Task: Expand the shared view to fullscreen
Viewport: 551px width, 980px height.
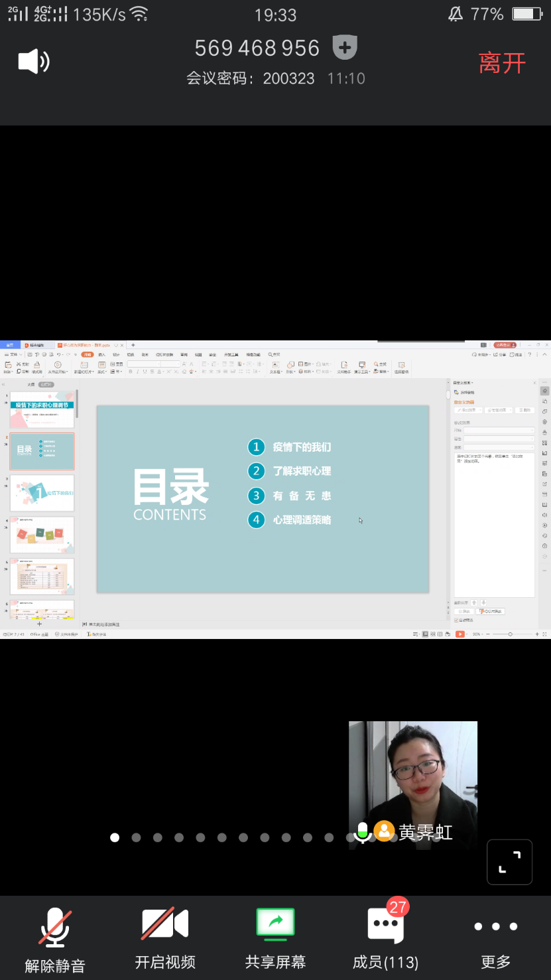Action: (x=510, y=862)
